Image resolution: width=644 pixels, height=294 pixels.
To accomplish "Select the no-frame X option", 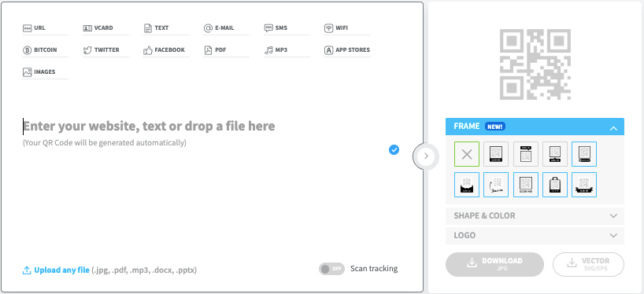I will [467, 154].
